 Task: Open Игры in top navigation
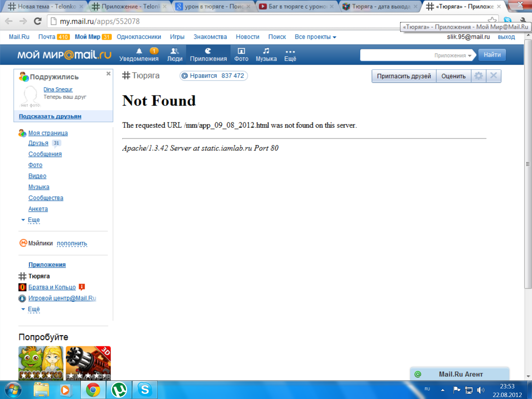pyautogui.click(x=177, y=37)
